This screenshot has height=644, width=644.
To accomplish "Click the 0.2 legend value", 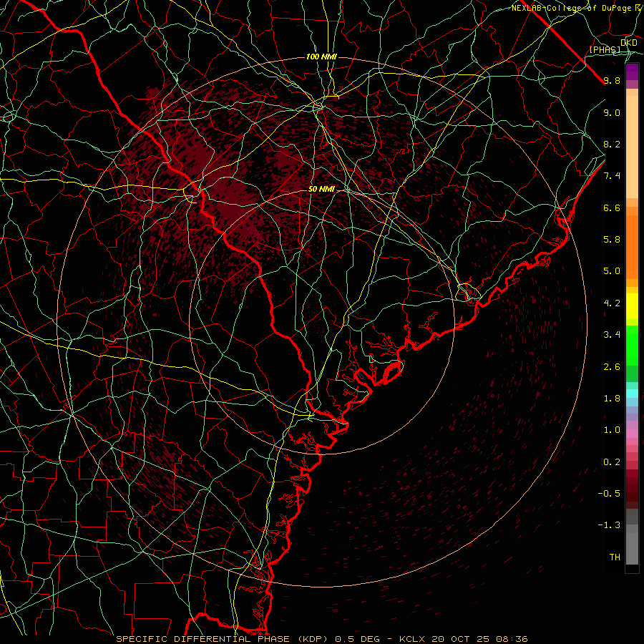I will tap(612, 462).
